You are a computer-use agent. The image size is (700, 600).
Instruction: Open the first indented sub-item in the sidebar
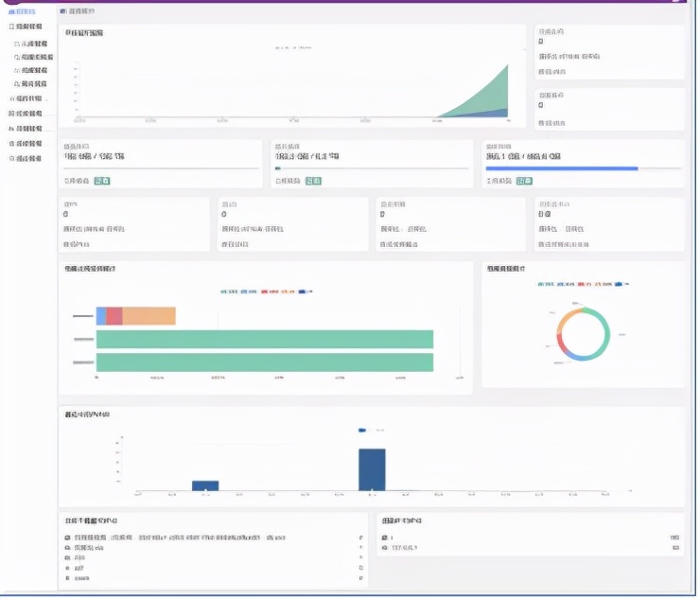coord(31,44)
